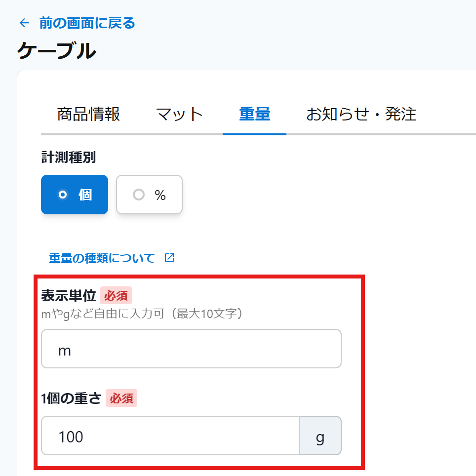The image size is (476, 476).
Task: Click the 必須 badge beside 表示単位
Action: point(116,295)
